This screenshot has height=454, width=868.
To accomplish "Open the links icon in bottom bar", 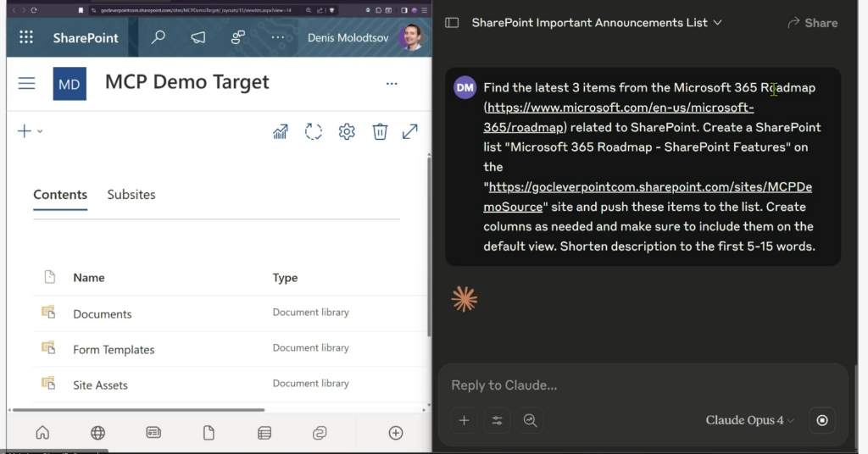I will pyautogui.click(x=320, y=433).
